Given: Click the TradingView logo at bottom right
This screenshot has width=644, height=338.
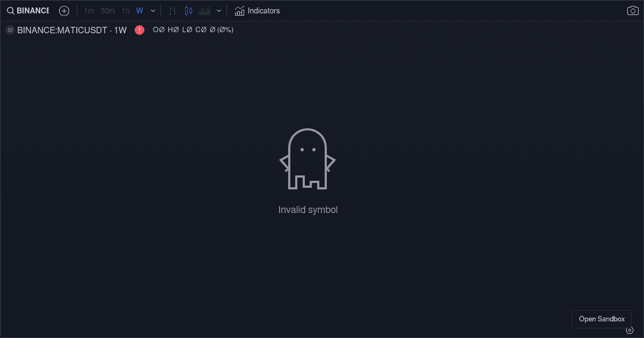Looking at the screenshot, I should point(630,330).
